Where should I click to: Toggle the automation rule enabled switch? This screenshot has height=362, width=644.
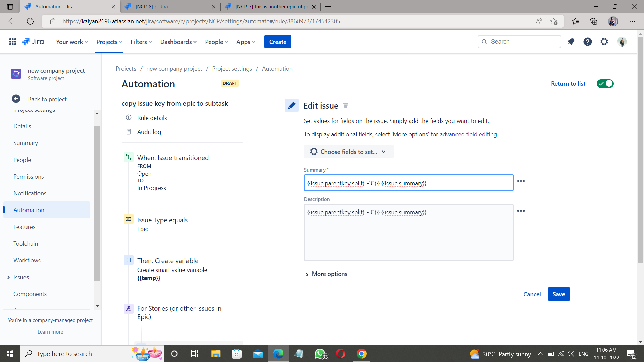[x=605, y=84]
